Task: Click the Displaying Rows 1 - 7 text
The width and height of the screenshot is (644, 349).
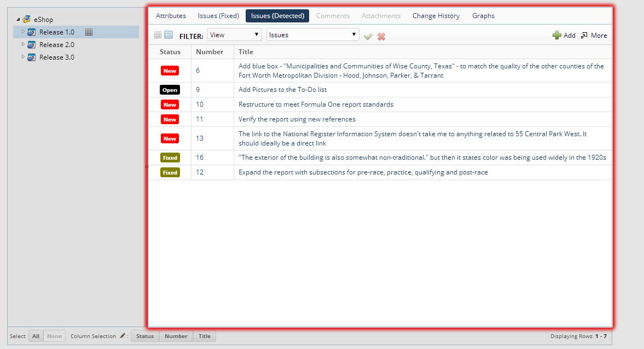Action: click(578, 336)
